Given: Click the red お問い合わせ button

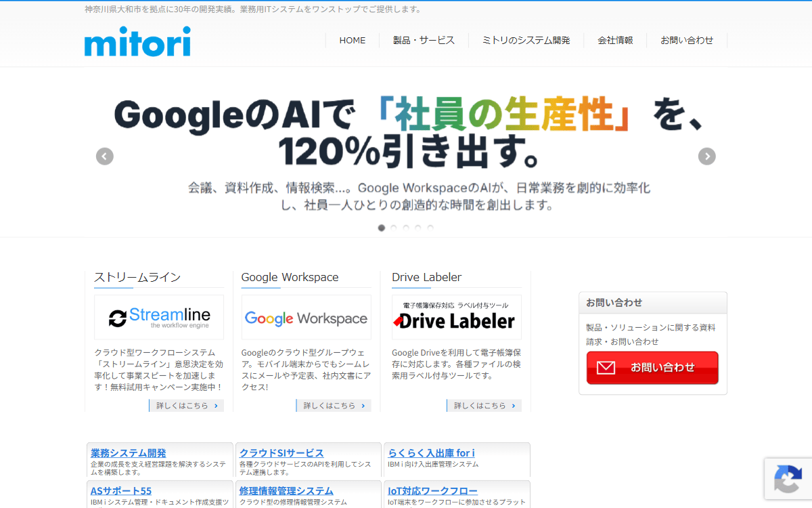Looking at the screenshot, I should [652, 368].
